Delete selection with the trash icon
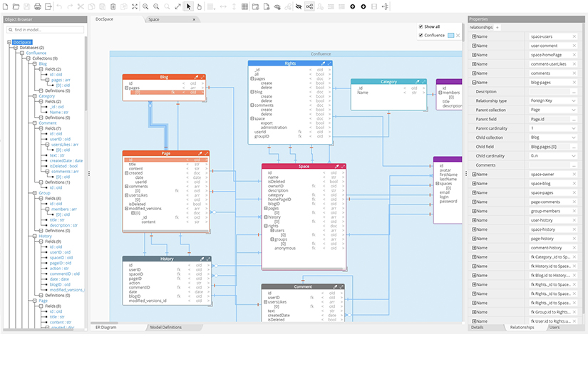 113,6
